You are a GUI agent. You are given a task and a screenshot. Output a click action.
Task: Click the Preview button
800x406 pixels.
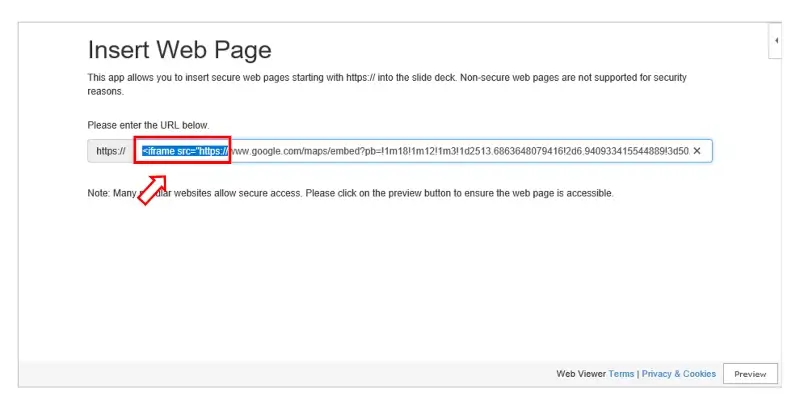tap(749, 374)
